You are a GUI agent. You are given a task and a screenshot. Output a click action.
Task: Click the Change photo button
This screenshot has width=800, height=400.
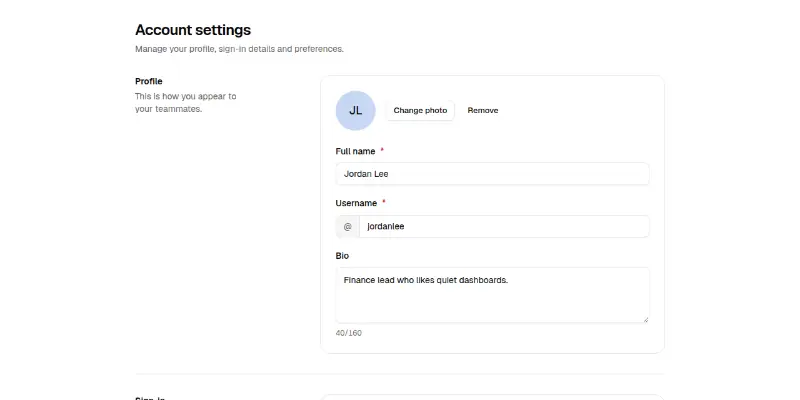pos(420,110)
